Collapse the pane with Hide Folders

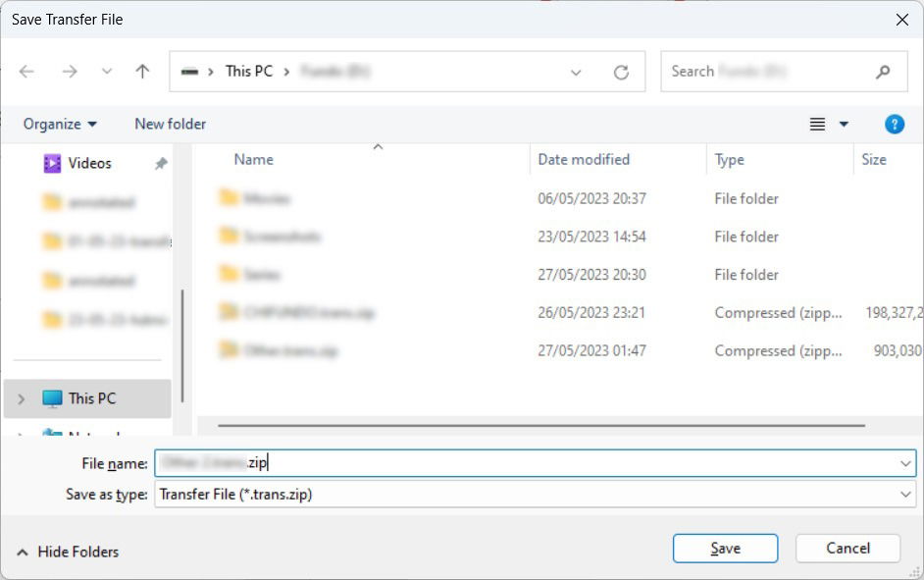68,553
